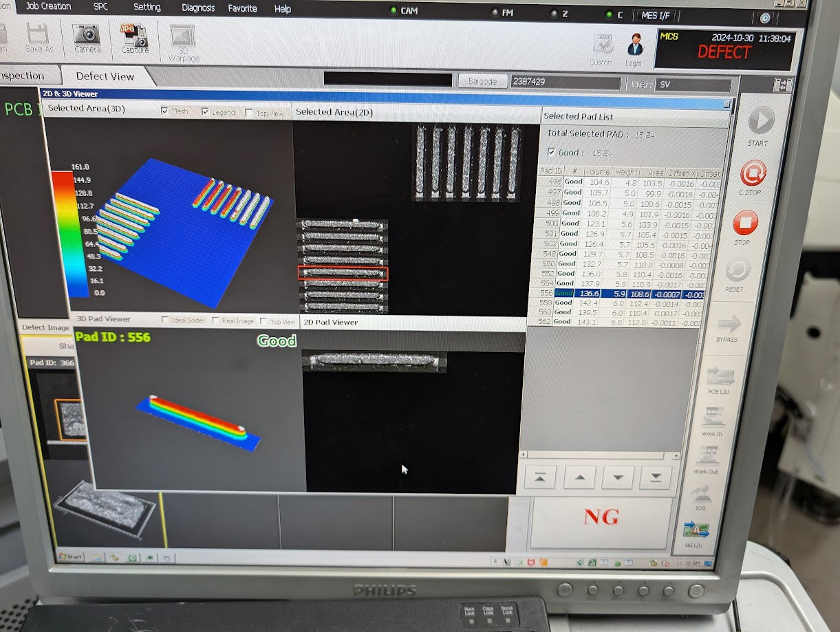Click the JPG Capture icon
The image size is (840, 632).
[134, 35]
